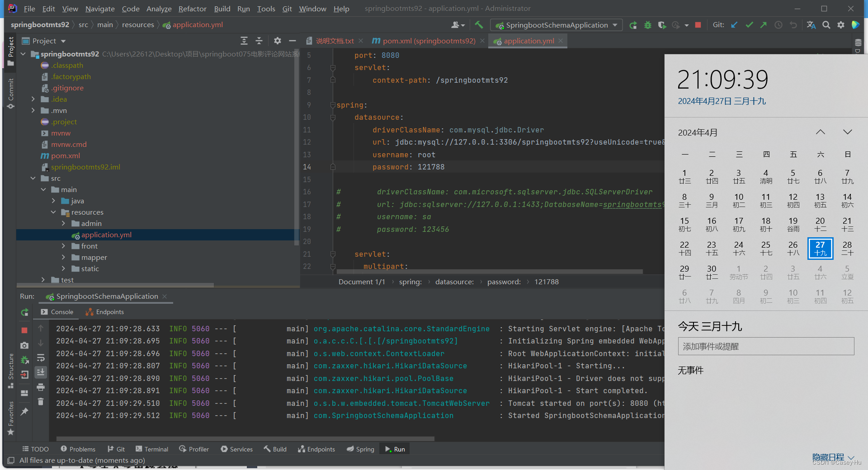
Task: Open the Refactor menu
Action: point(192,9)
